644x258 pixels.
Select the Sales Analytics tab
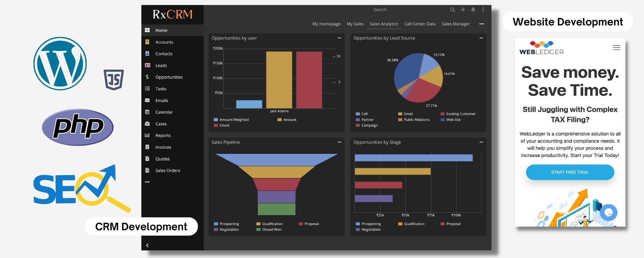point(384,24)
